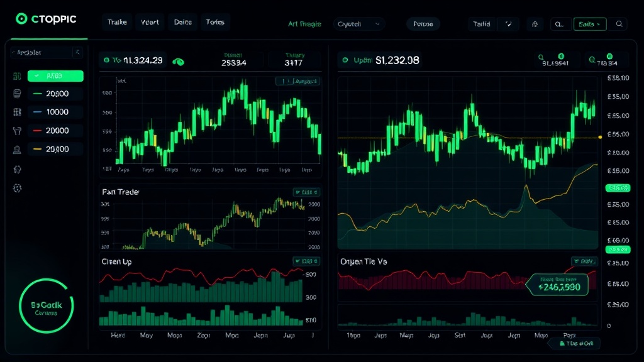Click the Onjuen Tie Vs panel title
The width and height of the screenshot is (644, 362).
(364, 261)
